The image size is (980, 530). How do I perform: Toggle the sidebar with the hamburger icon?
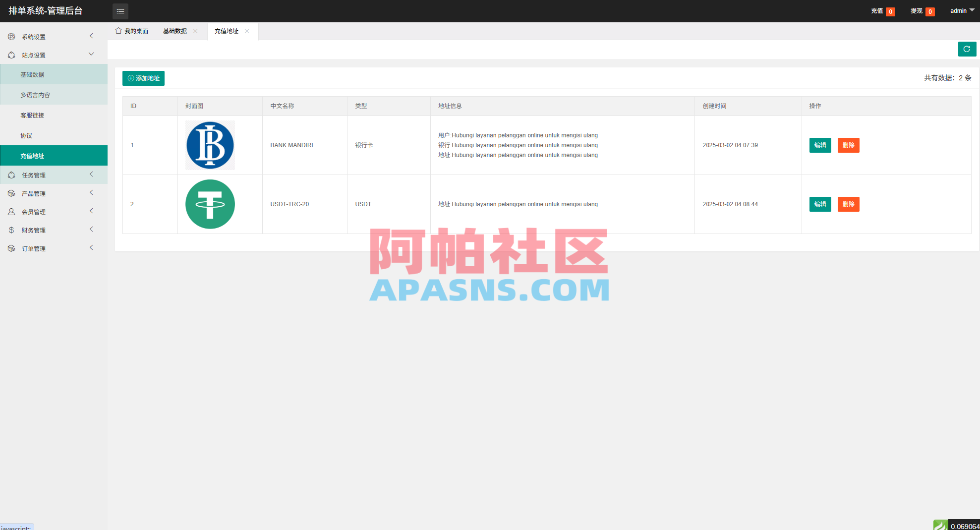(x=120, y=11)
